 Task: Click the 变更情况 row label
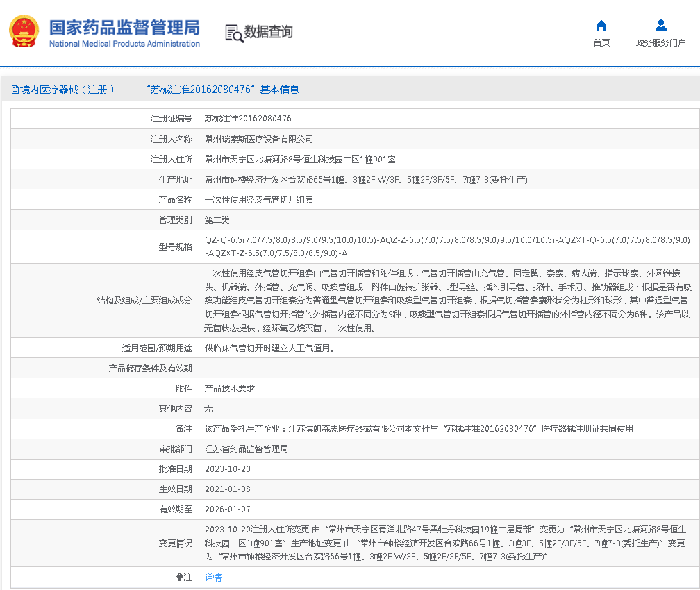click(x=176, y=543)
